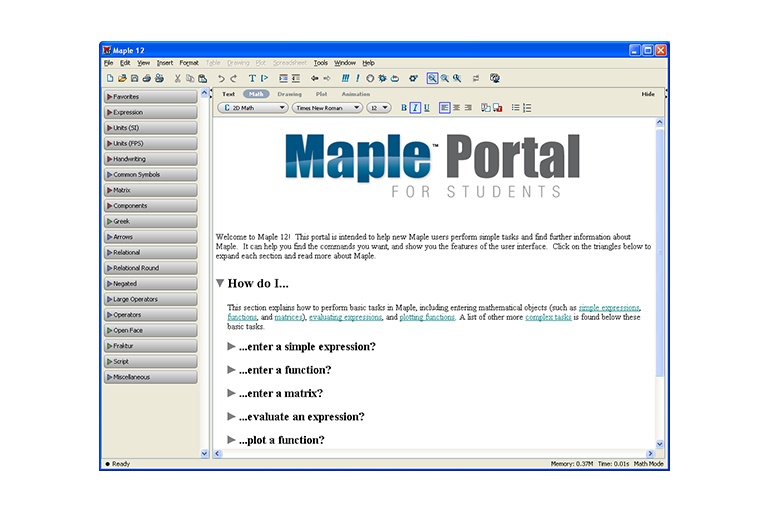Align text to the right
768x512 pixels.
click(x=468, y=108)
